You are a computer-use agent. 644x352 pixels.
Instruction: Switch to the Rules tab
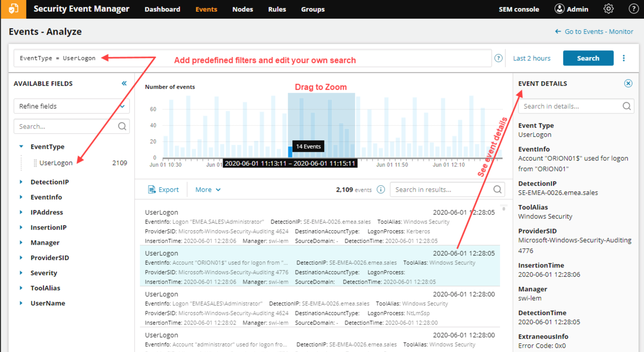[277, 9]
